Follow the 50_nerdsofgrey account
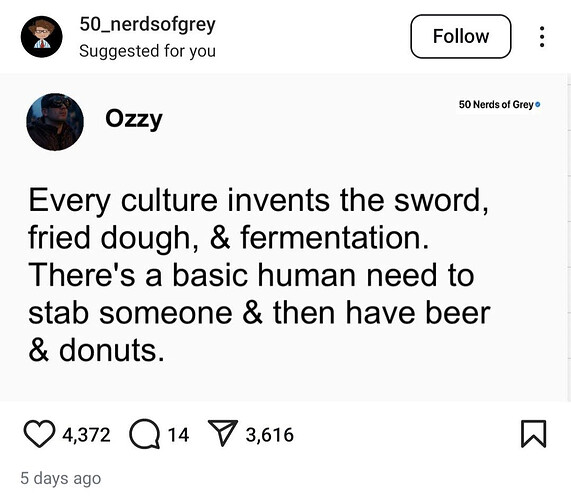 pos(461,36)
